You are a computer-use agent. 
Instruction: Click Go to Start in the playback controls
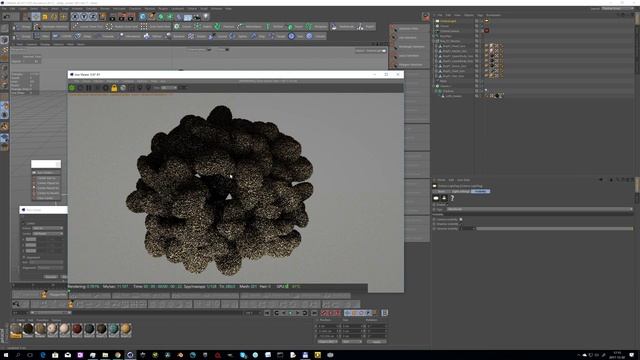[x=267, y=313]
